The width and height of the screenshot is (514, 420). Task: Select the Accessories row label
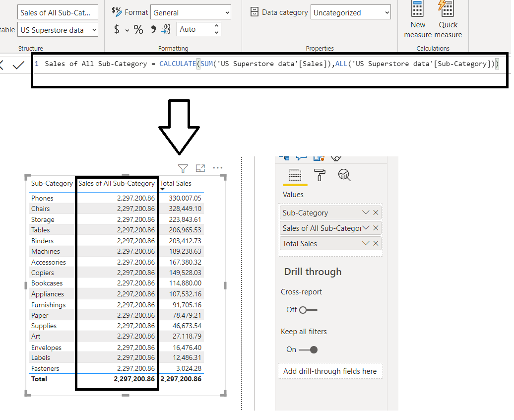49,262
